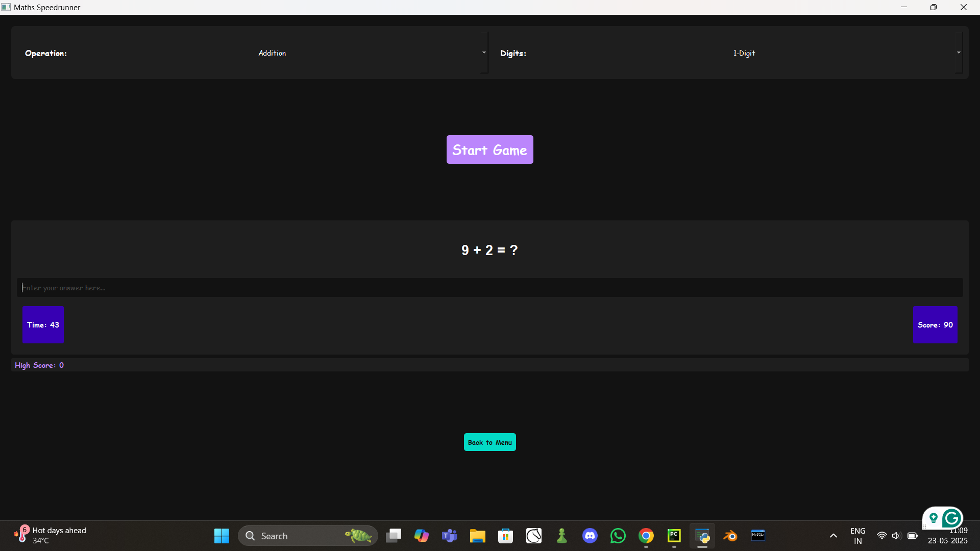Click the Score display box
This screenshot has width=980, height=551.
(935, 325)
